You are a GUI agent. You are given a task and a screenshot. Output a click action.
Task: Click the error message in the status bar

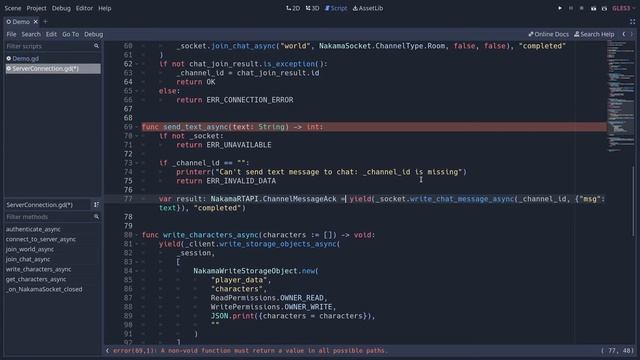[250, 351]
